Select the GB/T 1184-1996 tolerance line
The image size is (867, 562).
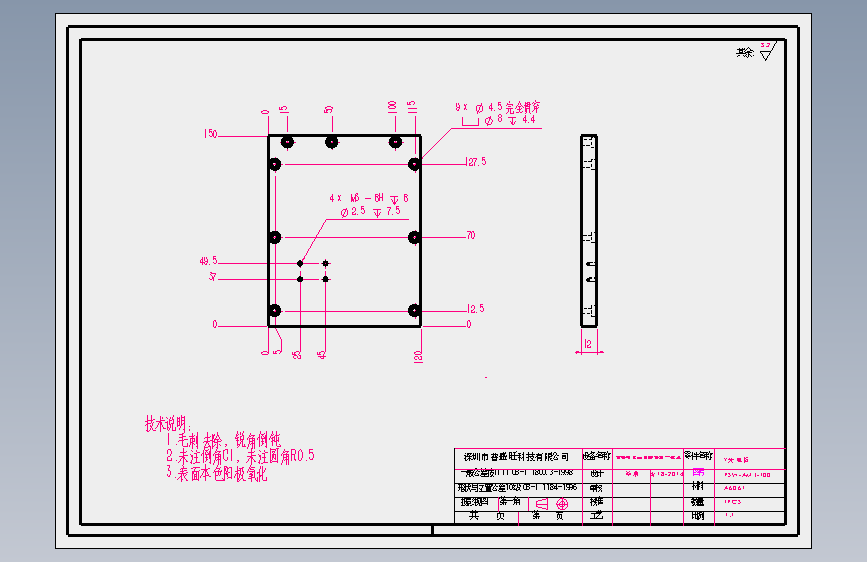tap(517, 488)
